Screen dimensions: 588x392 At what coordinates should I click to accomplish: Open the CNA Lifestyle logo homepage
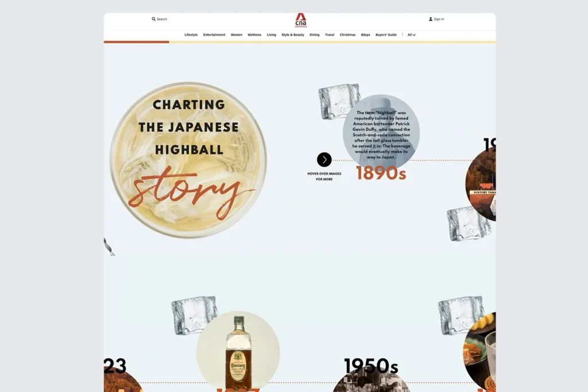click(x=301, y=20)
